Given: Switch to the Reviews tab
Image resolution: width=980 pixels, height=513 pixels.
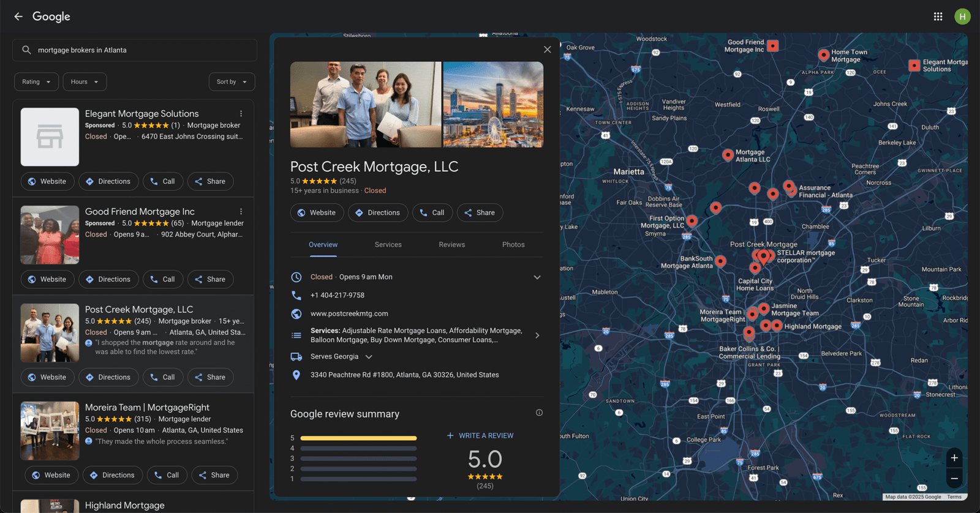Looking at the screenshot, I should pyautogui.click(x=452, y=244).
